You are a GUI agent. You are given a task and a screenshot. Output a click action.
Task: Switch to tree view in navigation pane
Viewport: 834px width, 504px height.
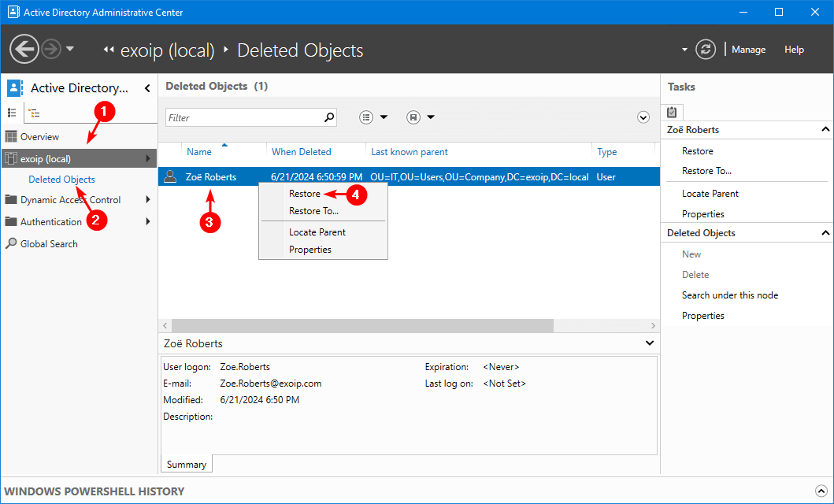35,113
